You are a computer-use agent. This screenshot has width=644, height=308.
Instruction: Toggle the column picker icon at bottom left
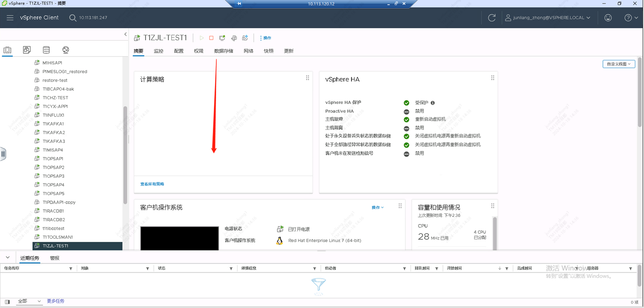pyautogui.click(x=7, y=302)
